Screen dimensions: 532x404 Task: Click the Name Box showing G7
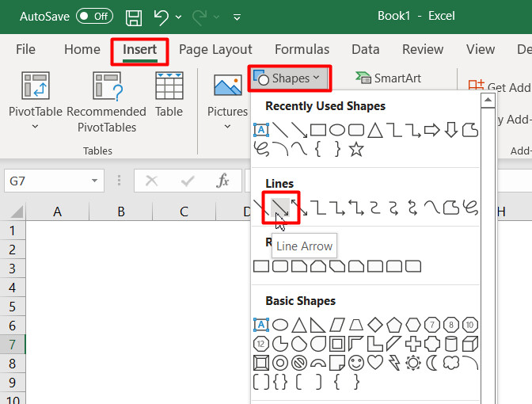54,181
